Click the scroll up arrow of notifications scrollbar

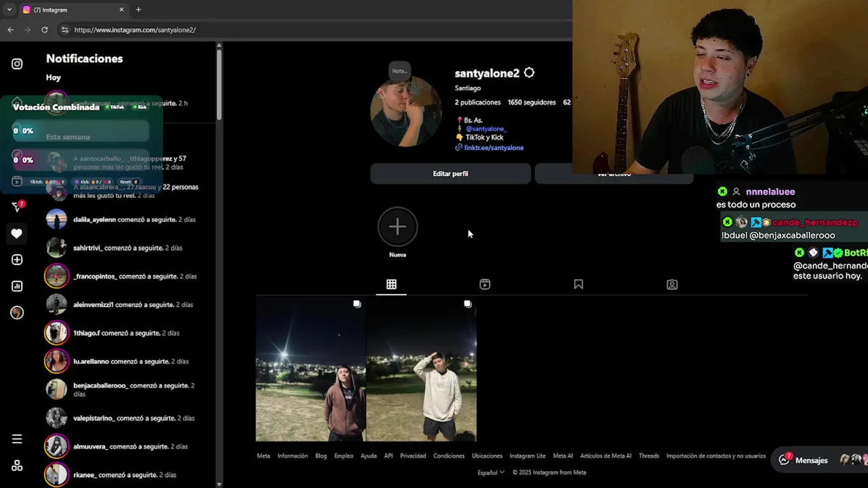218,45
